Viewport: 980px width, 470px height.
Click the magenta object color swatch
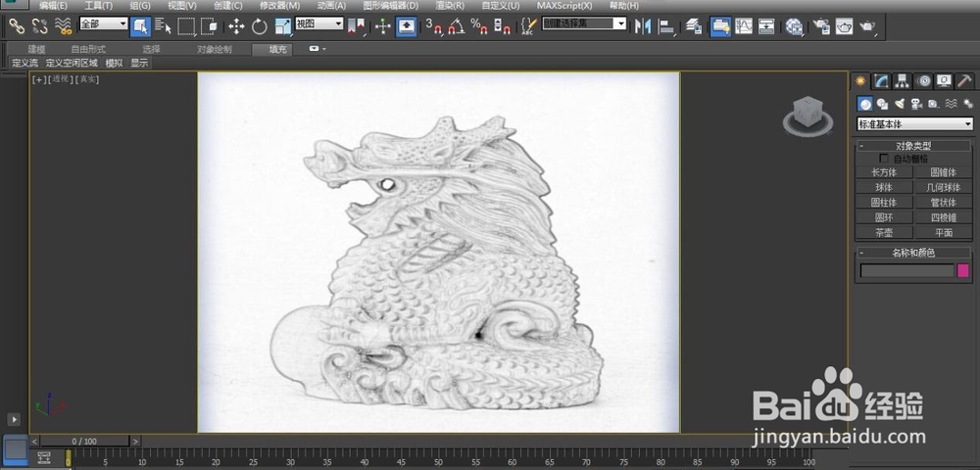[963, 270]
